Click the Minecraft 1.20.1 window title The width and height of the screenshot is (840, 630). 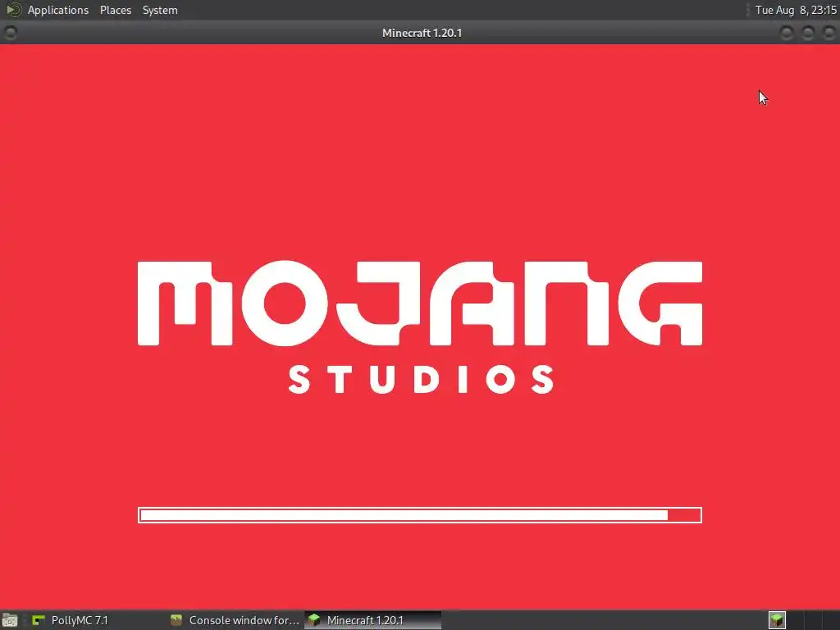pyautogui.click(x=422, y=33)
